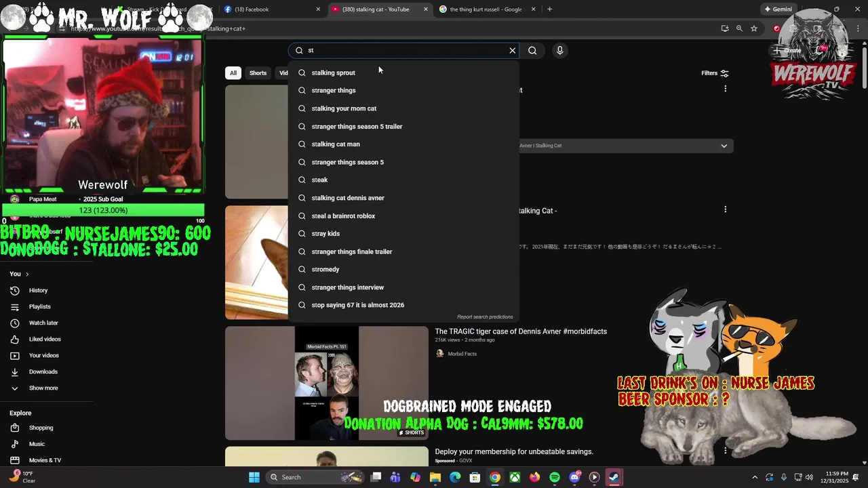Click the zoom magnifier in address bar

(x=739, y=28)
